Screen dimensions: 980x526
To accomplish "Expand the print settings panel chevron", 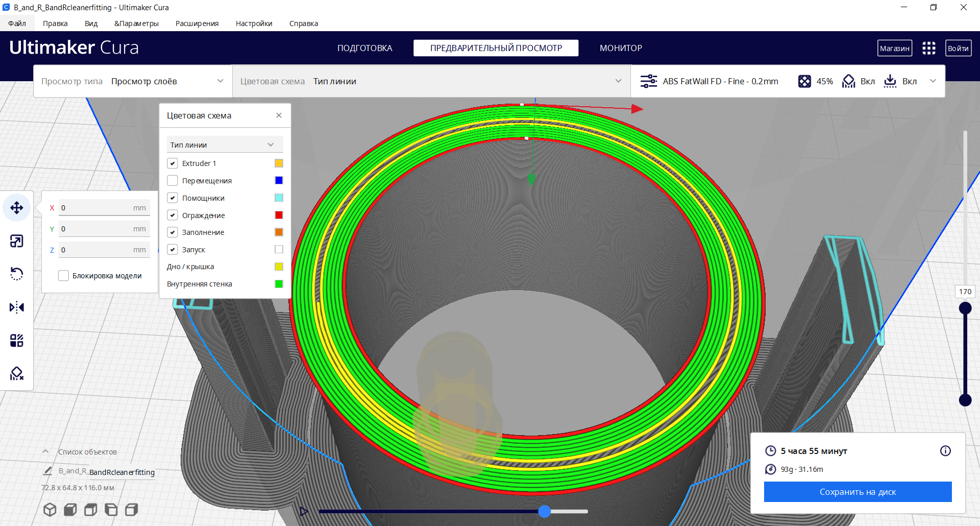I will [933, 81].
